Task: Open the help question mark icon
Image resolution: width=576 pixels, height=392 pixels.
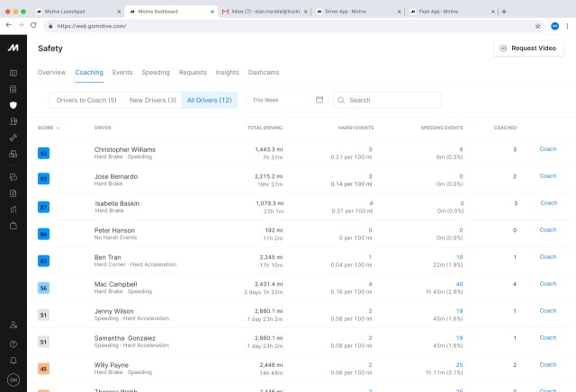Action: pyautogui.click(x=13, y=343)
